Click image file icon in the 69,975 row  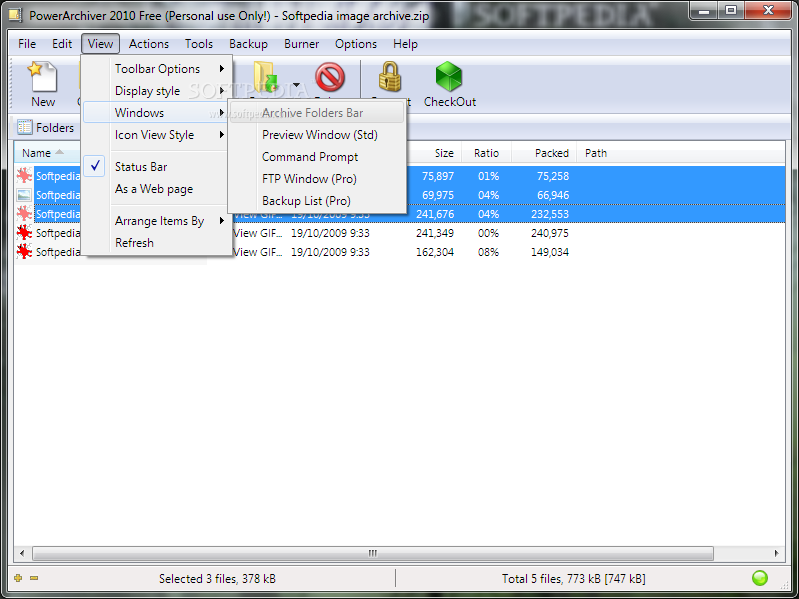coord(24,195)
